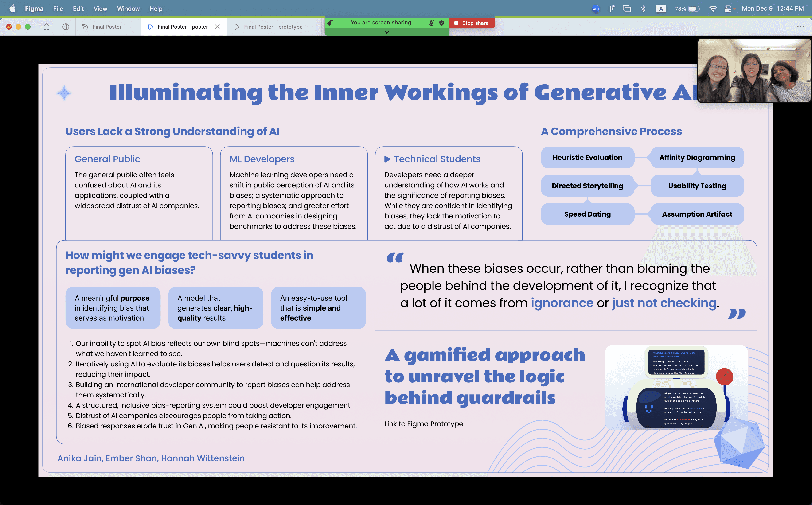Click the 'A meaningful purpose' card
This screenshot has height=505, width=812.
point(113,308)
